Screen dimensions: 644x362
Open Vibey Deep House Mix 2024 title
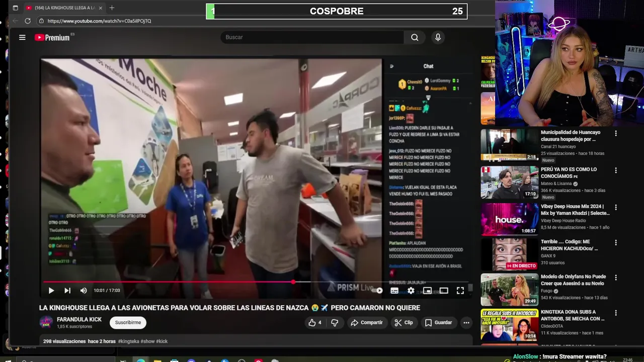575,210
